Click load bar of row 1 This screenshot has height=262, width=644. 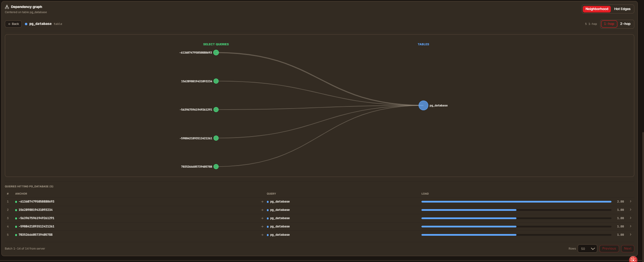[516, 202]
